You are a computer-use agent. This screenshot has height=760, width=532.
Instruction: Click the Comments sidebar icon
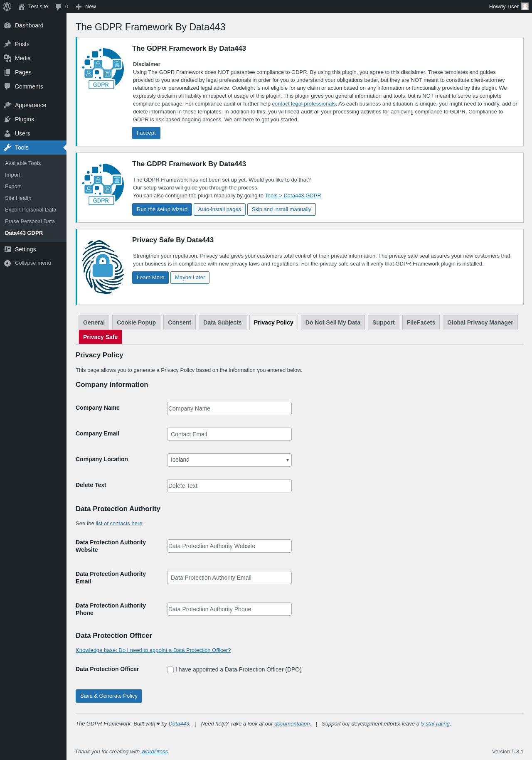[x=7, y=86]
